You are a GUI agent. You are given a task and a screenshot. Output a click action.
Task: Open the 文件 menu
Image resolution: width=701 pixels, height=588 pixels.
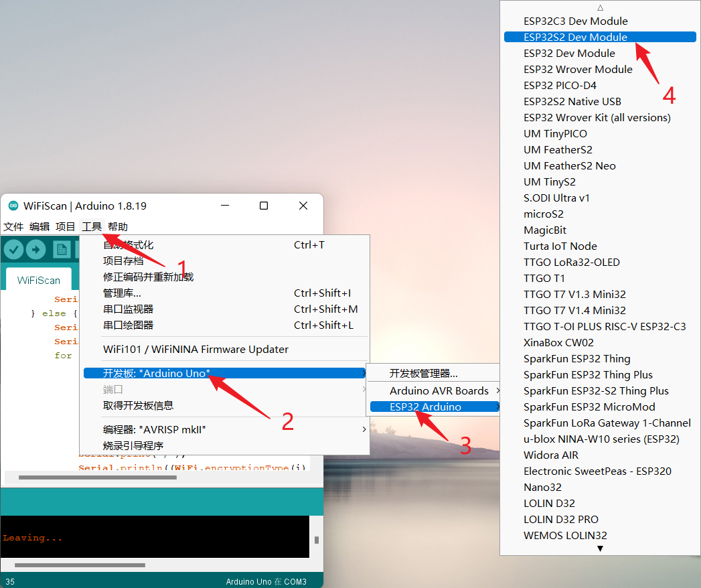13,227
